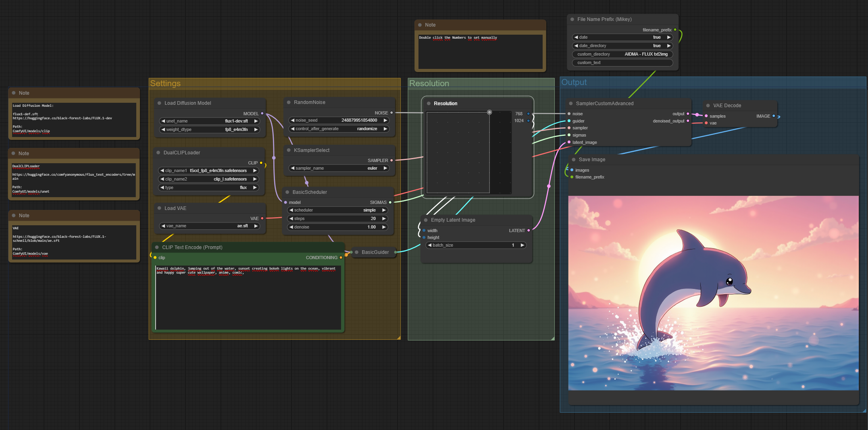The width and height of the screenshot is (868, 430).
Task: Click the empty custom_text field
Action: click(622, 62)
